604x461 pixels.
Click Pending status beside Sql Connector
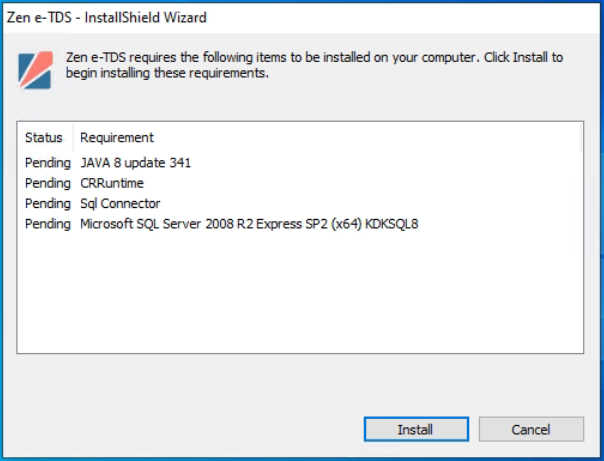(48, 203)
